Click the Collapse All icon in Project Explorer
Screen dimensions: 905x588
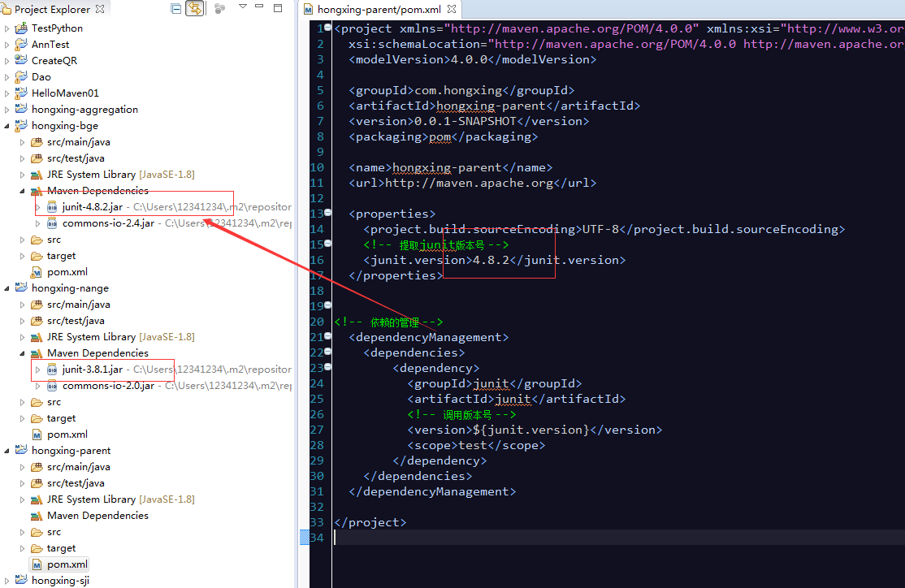(x=176, y=9)
